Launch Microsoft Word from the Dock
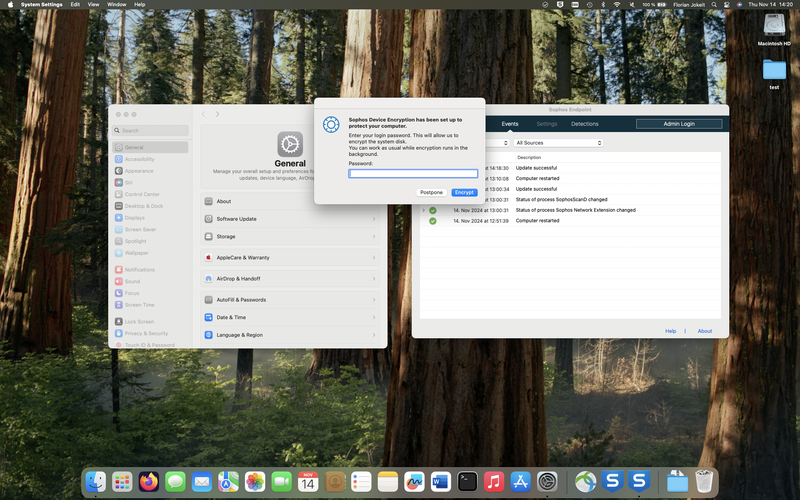 440,482
